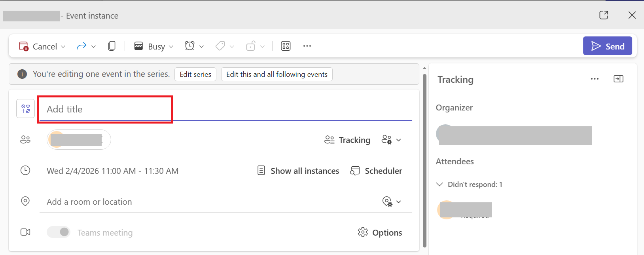Open Tracking panel more options menu

point(595,79)
